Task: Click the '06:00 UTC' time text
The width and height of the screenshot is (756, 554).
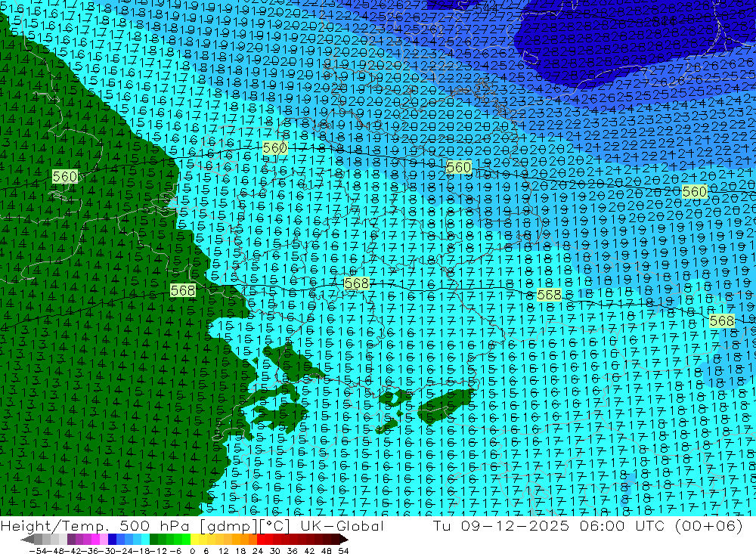Action: [624, 525]
